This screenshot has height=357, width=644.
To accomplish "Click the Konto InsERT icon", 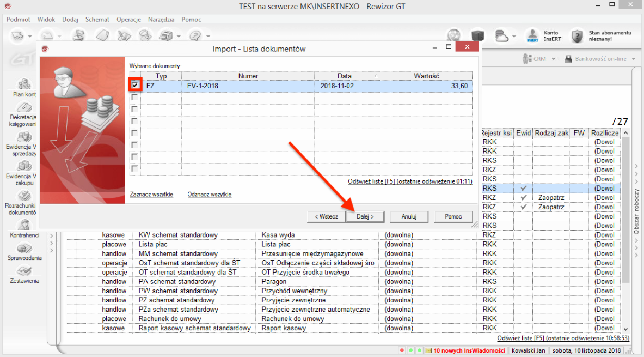I will coord(532,36).
